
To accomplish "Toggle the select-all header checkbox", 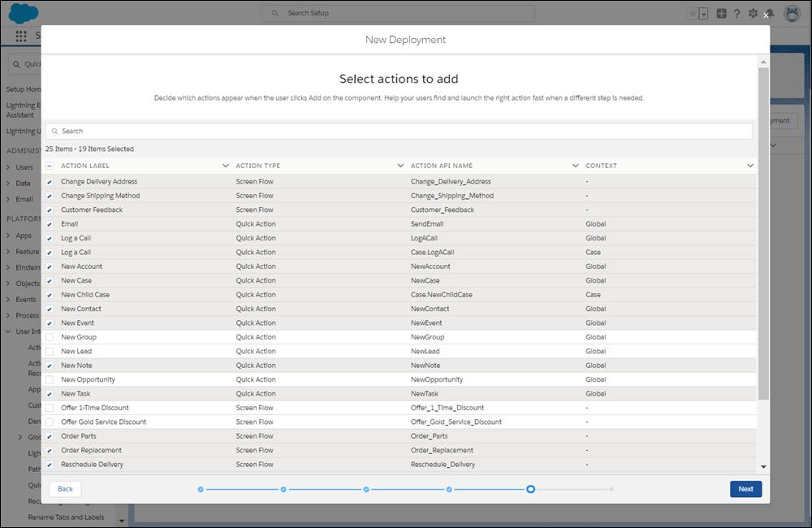I will pos(50,166).
